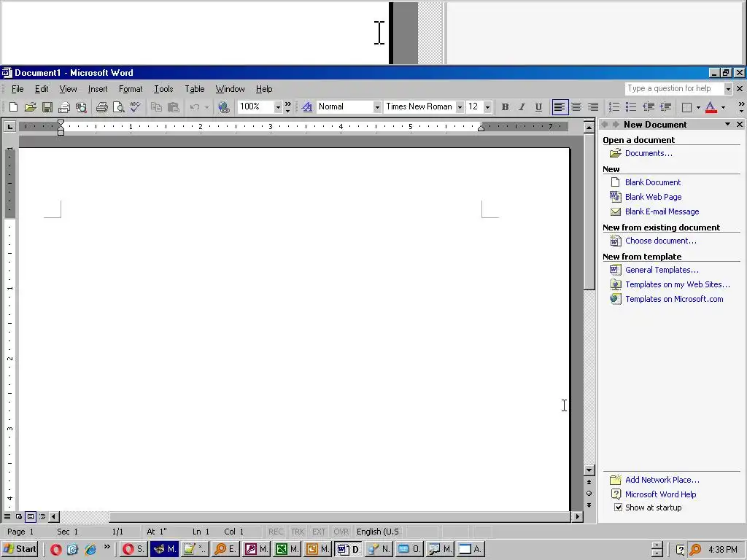The width and height of the screenshot is (747, 560).
Task: Click Templates on Microsoft.com link
Action: point(674,299)
